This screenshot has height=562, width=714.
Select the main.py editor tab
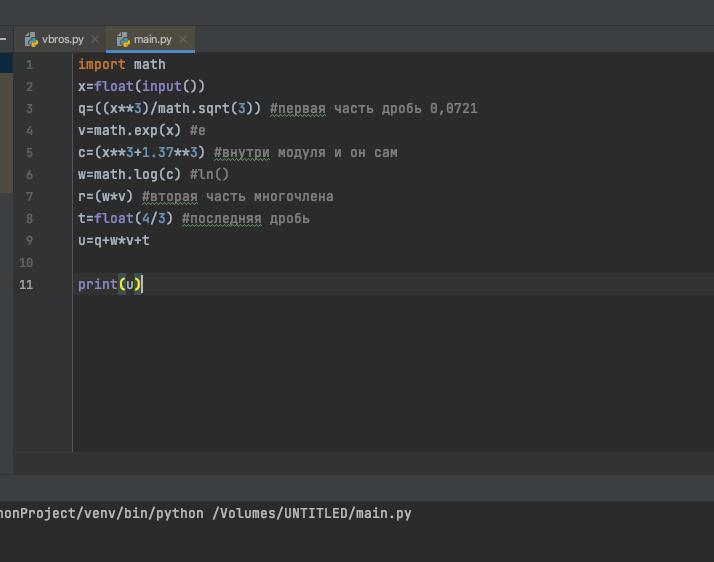(152, 39)
